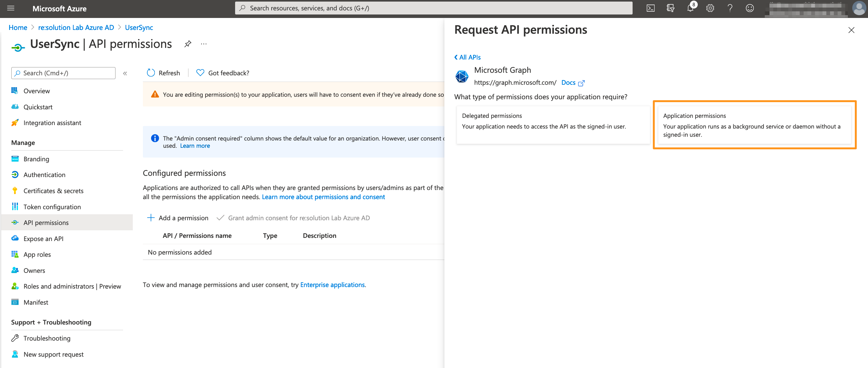This screenshot has width=868, height=368.
Task: Open the Azure portal hamburger menu
Action: (11, 8)
